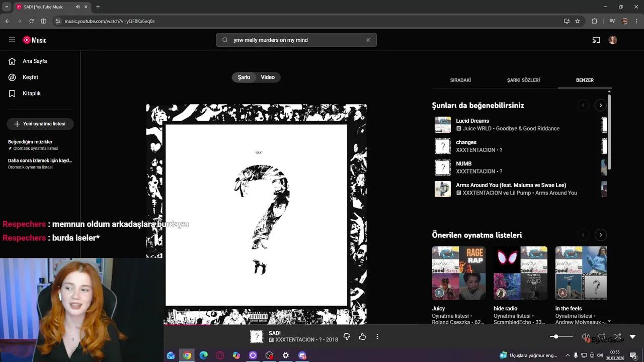Viewport: 644px width, 362px height.
Task: Click Arms Around You thumbnail
Action: (443, 189)
